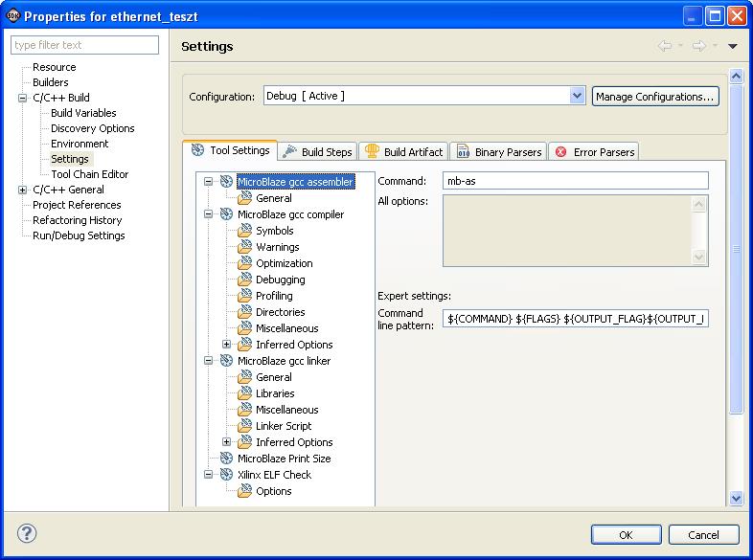Select Builders in the left tree

(x=51, y=82)
